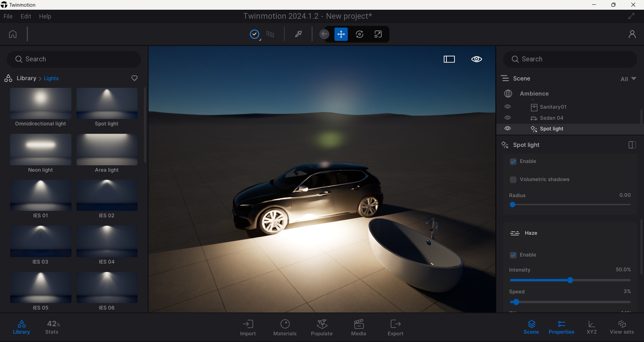Open the Stats panel showing 42%

(52, 327)
